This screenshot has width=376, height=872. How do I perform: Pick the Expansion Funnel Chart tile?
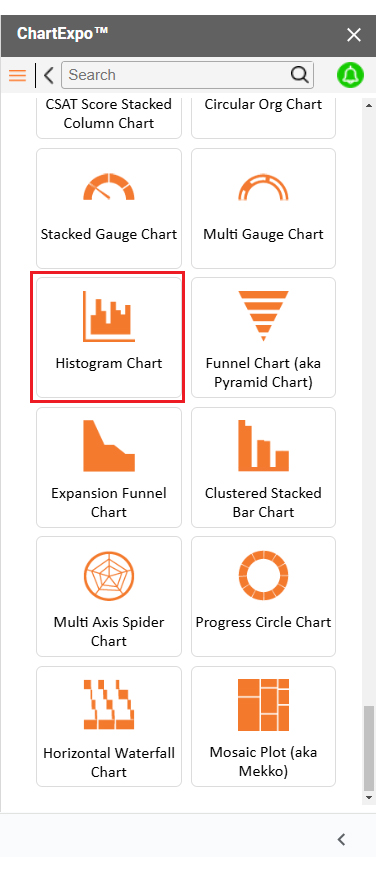click(x=109, y=467)
